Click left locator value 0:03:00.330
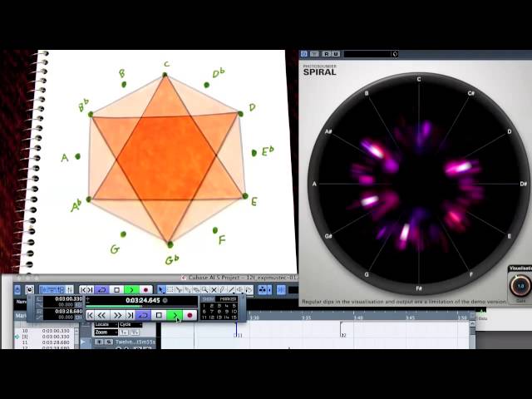Viewport: 532px width, 399px height. tap(68, 298)
